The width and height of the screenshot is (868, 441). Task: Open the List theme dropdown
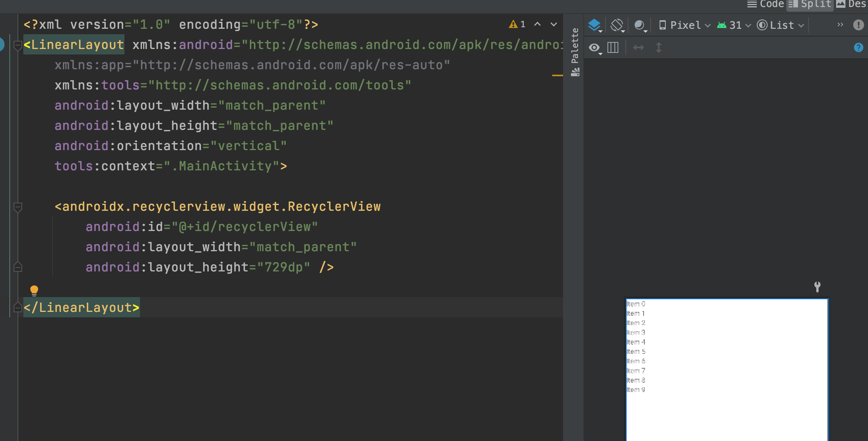(780, 25)
